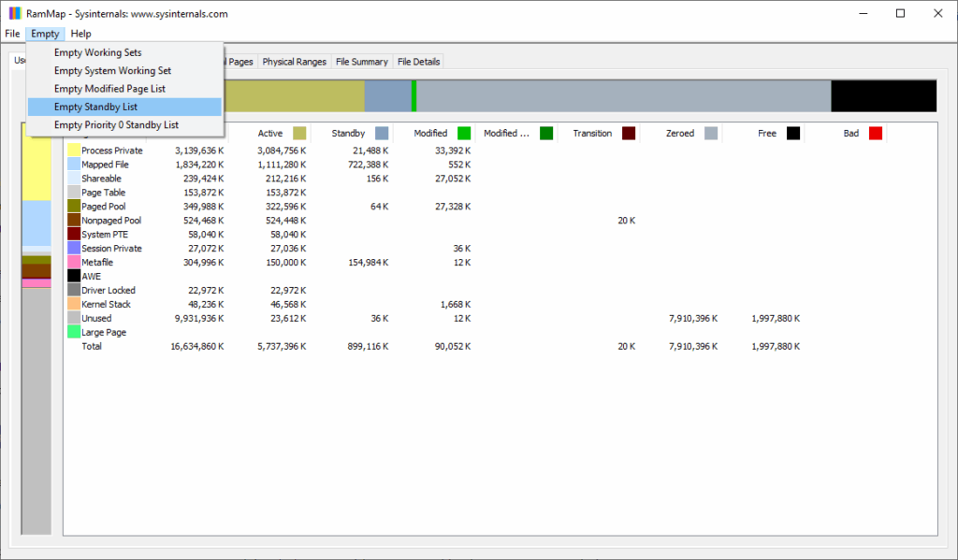Click the Standby legend color indicator

click(x=381, y=133)
